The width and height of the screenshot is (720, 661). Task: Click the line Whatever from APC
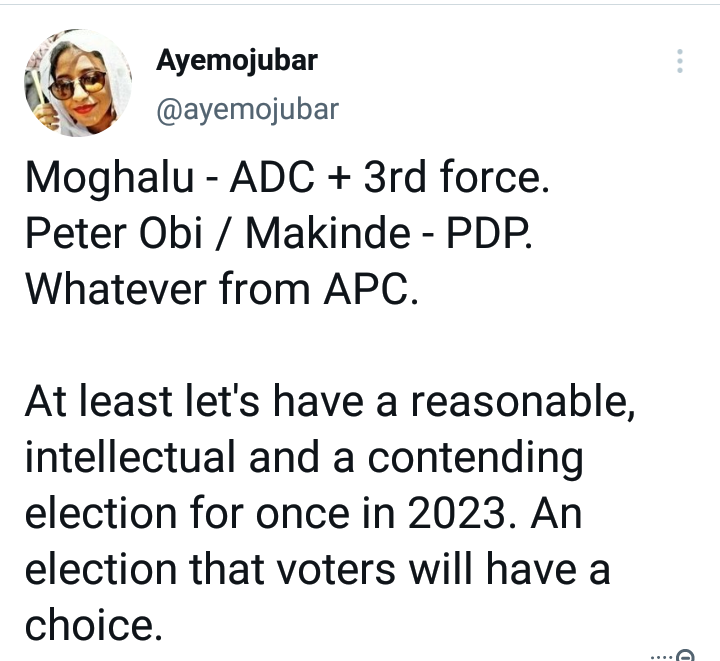(x=222, y=289)
